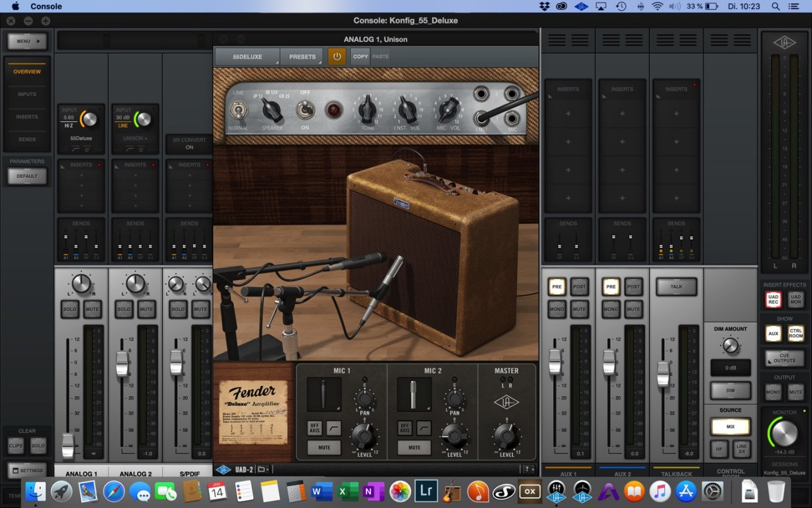Image resolution: width=812 pixels, height=508 pixels.
Task: Click the MIC 2 low-cut filter icon
Action: coord(424,427)
